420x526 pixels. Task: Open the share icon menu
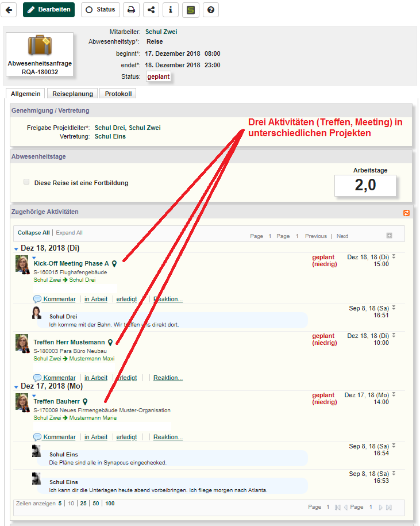click(151, 10)
